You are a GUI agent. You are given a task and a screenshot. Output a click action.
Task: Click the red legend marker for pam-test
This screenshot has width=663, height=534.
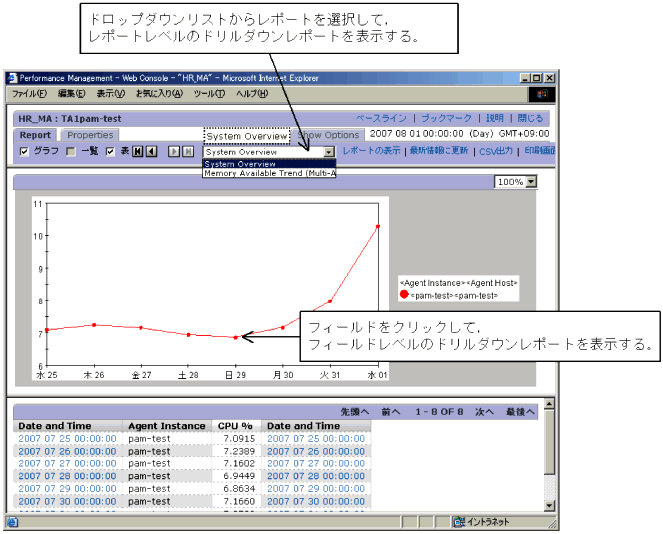(404, 294)
